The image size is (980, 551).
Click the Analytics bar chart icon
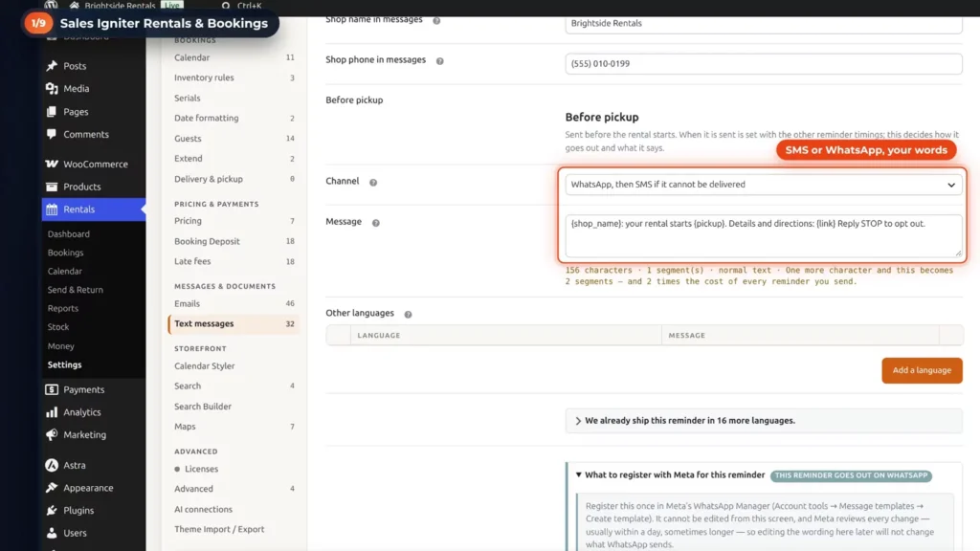(52, 412)
